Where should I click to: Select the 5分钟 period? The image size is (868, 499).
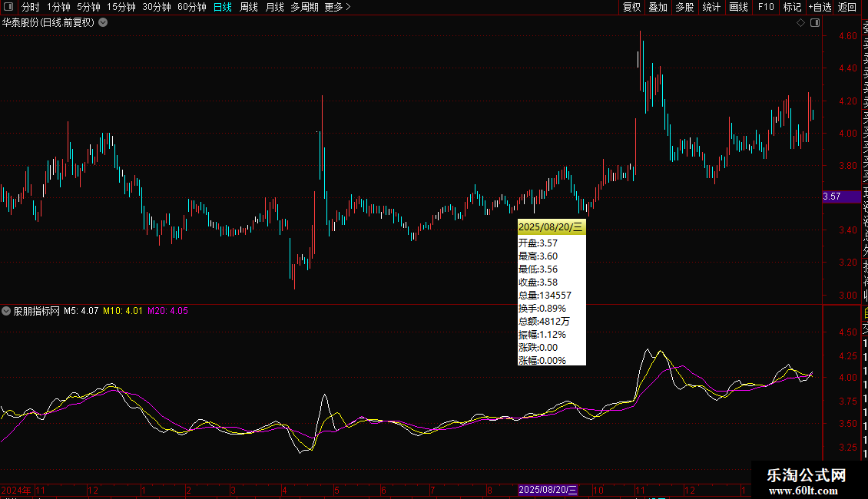[88, 7]
